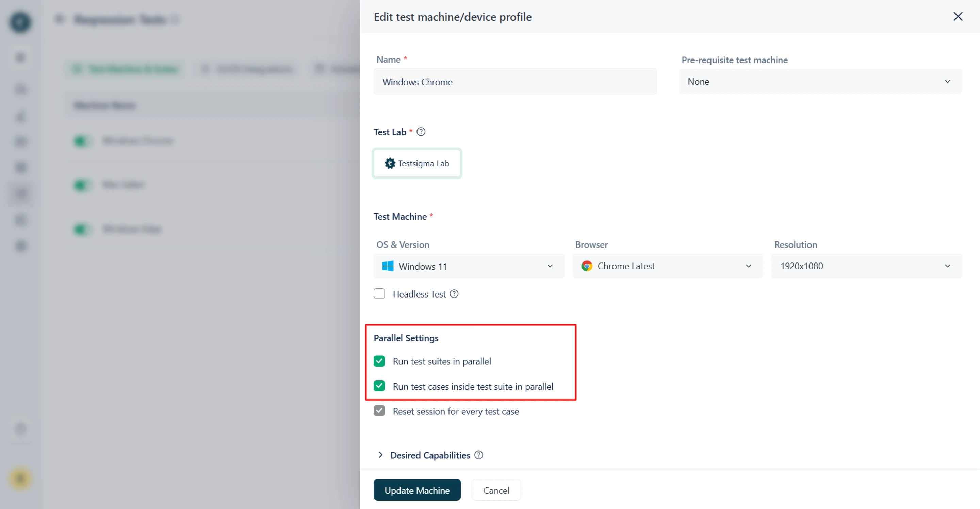Image resolution: width=980 pixels, height=509 pixels.
Task: Disable Run test cases inside test suite in parallel
Action: click(379, 386)
